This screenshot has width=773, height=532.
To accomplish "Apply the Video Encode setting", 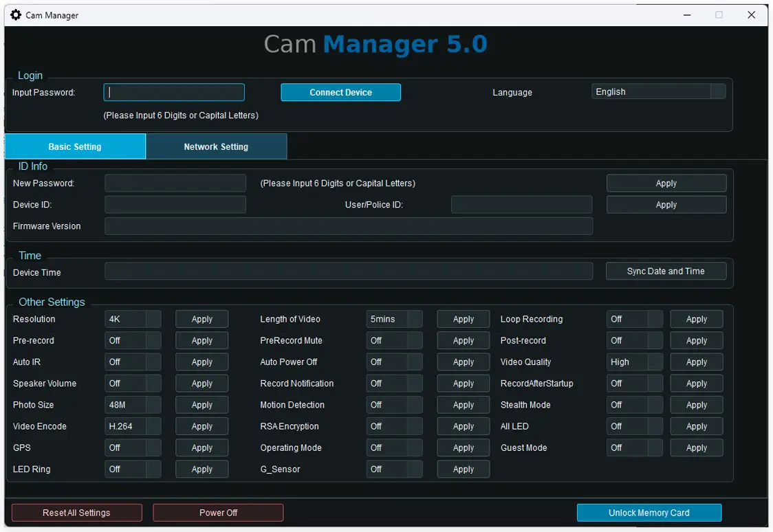I will click(x=202, y=426).
